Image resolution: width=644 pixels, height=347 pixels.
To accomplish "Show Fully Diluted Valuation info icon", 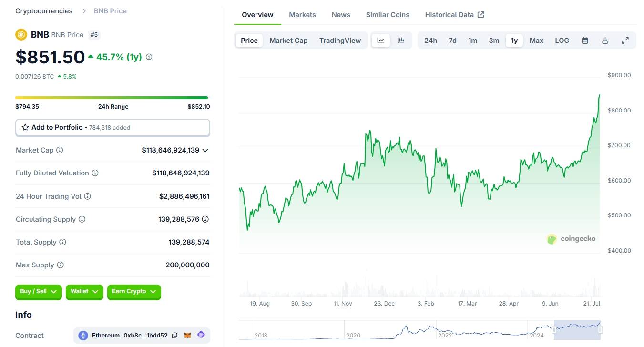I will click(x=95, y=173).
